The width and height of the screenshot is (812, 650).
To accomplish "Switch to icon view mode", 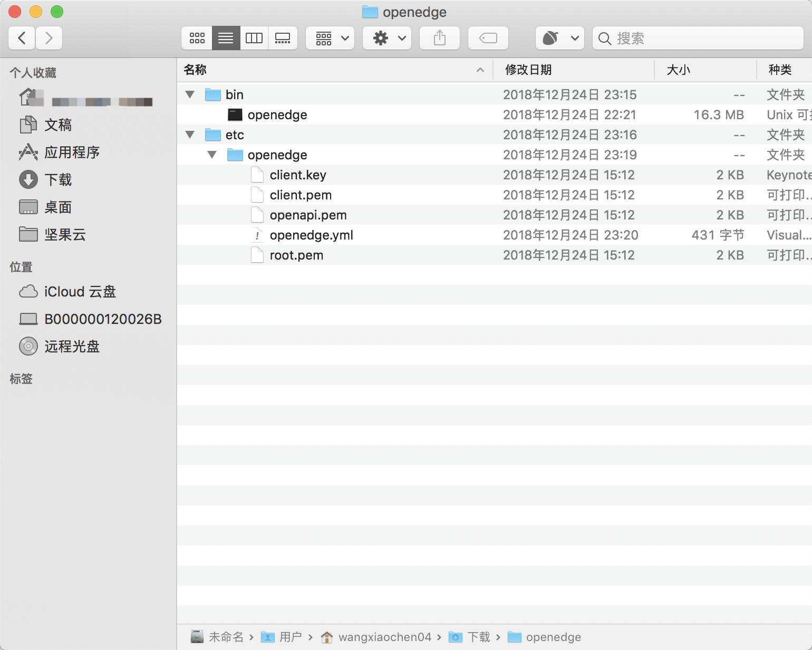I will [197, 38].
